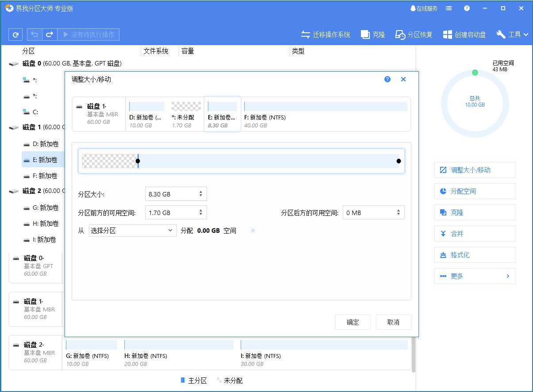This screenshot has width=533, height=392.
Task: Confirm resize with 确定
Action: (x=353, y=322)
